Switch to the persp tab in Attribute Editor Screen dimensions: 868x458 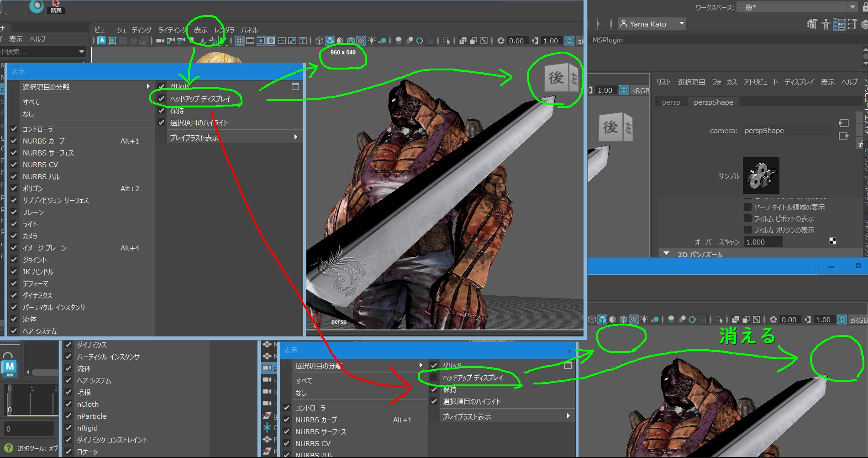tap(671, 102)
